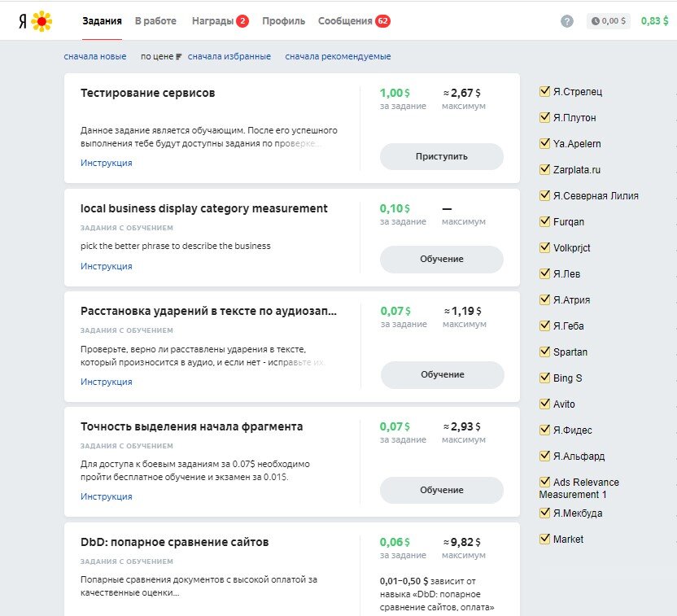Open the "Профиль" tab
The image size is (677, 616).
point(282,22)
